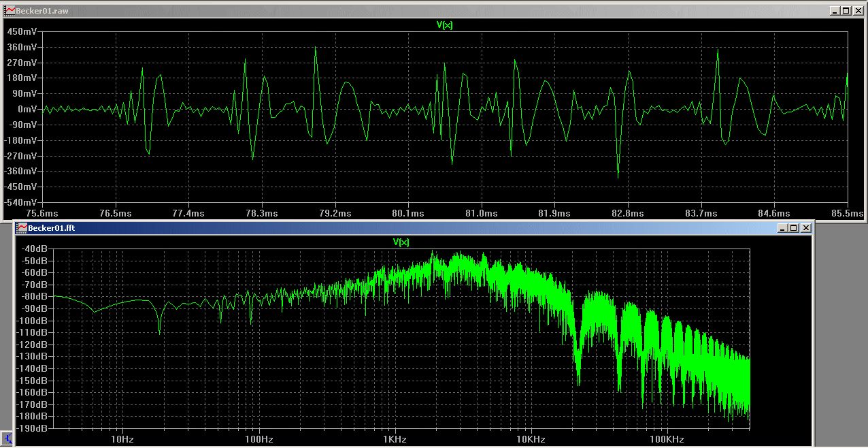
Task: Click the -40dB label on magnitude axis
Action: coord(34,249)
